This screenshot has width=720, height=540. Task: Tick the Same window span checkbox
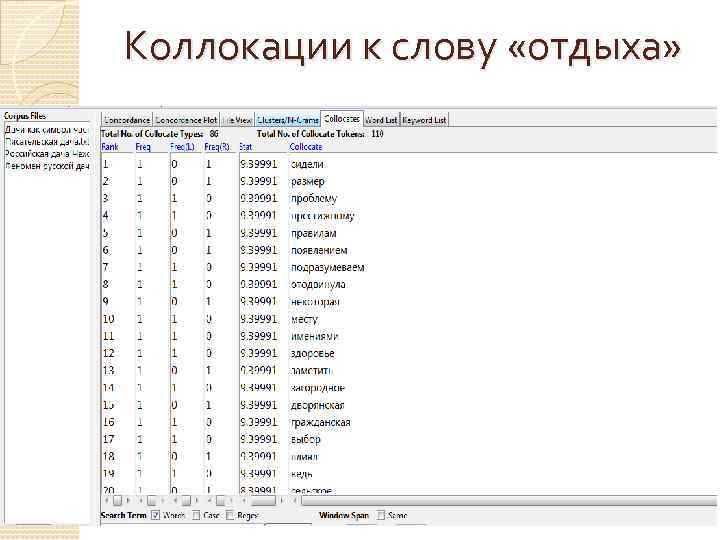pos(381,515)
